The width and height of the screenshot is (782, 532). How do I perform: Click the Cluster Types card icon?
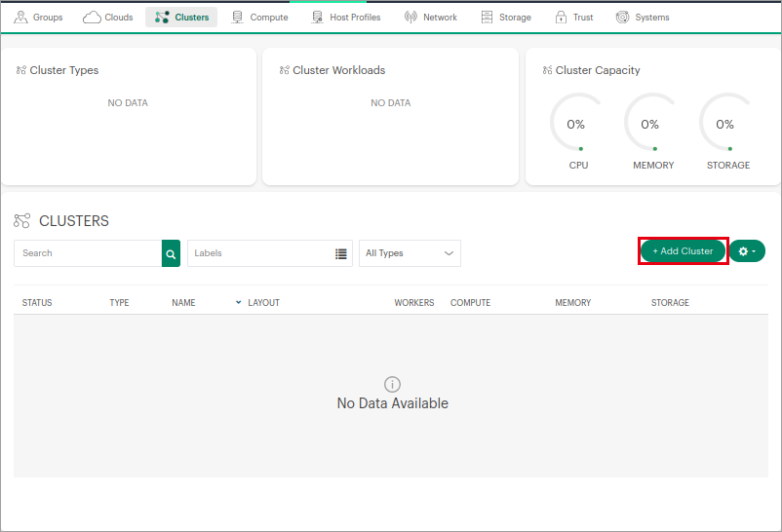[x=20, y=70]
